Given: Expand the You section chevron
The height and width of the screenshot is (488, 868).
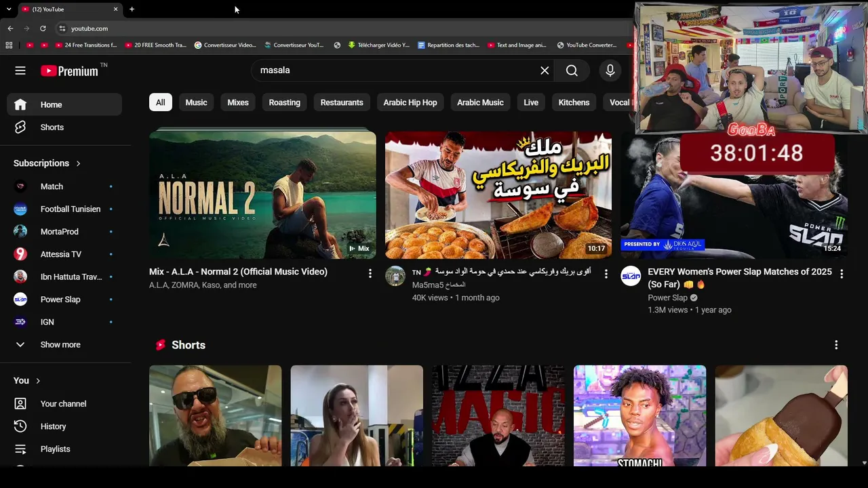Looking at the screenshot, I should tap(38, 381).
